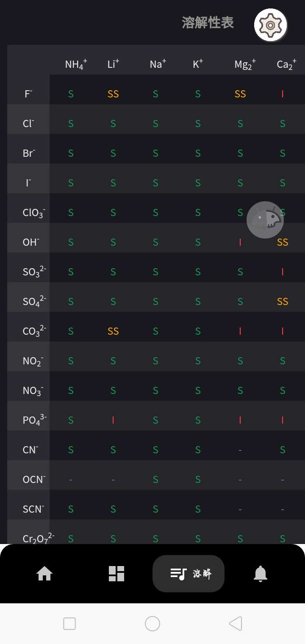305x644 pixels.
Task: Select the Li+ column header
Action: pyautogui.click(x=113, y=64)
